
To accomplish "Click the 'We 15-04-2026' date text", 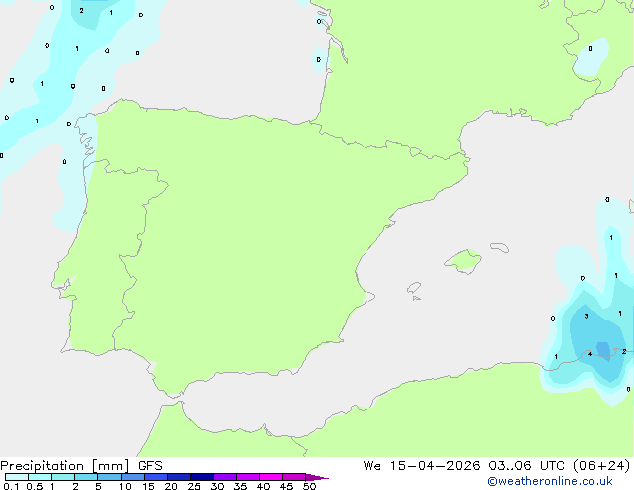I will coord(422,466).
